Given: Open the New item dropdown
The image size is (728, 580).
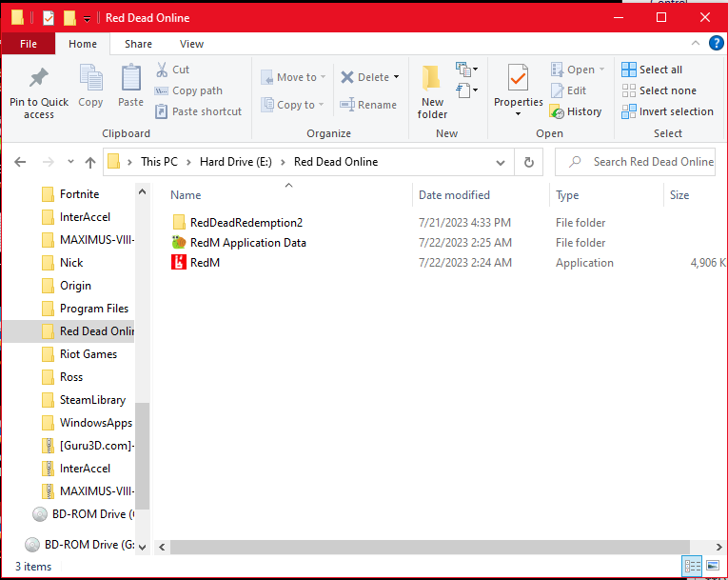Looking at the screenshot, I should [467, 70].
